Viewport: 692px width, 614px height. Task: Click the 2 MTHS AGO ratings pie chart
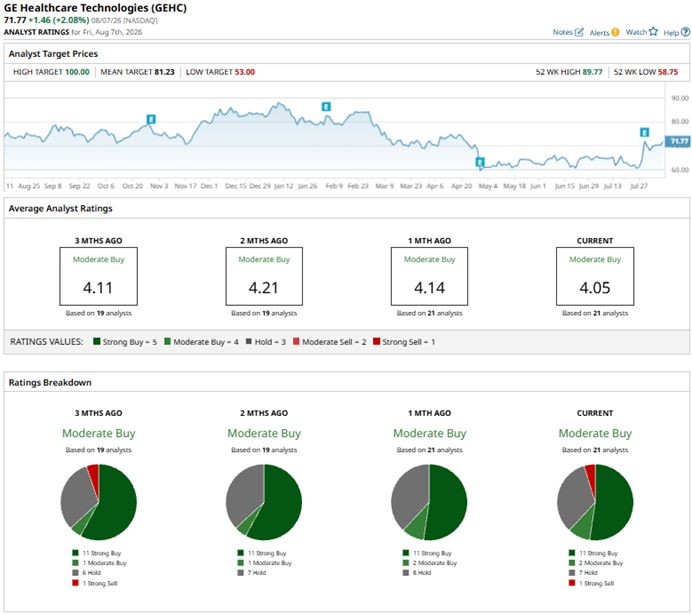pos(264,502)
